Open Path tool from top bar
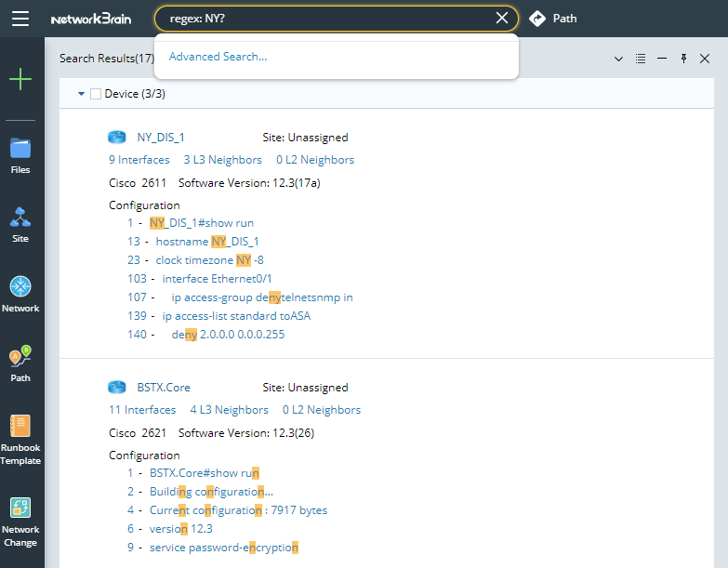 [x=553, y=19]
